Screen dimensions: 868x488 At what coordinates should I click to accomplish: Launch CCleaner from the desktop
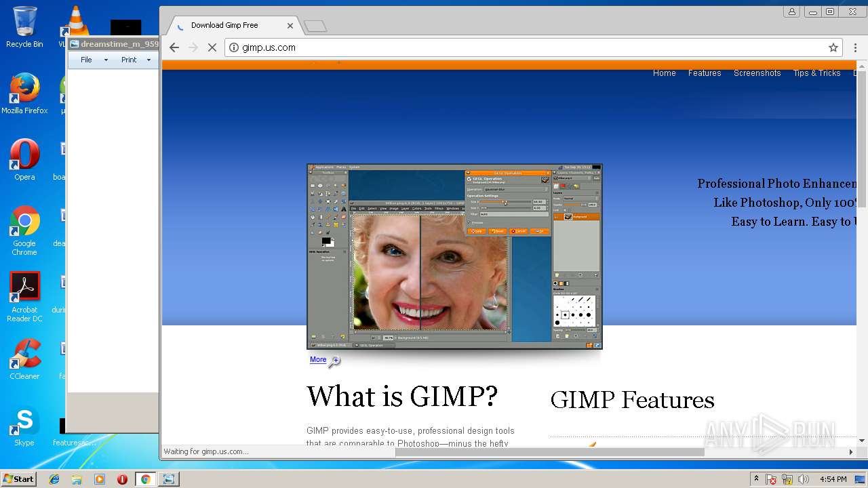[x=24, y=359]
